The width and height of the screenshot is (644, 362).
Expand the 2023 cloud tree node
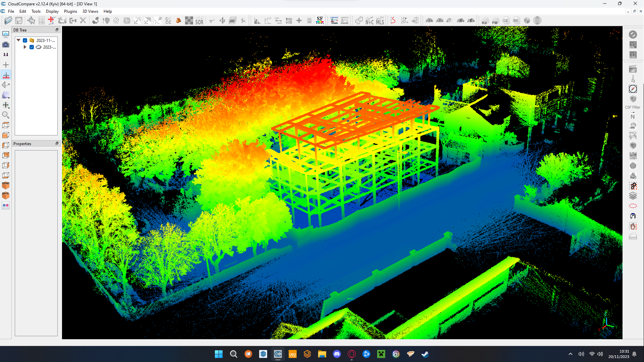point(25,47)
